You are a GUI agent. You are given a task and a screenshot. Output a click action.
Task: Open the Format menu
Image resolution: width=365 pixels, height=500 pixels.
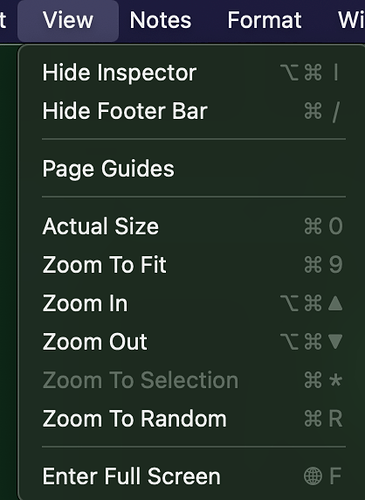coord(265,20)
